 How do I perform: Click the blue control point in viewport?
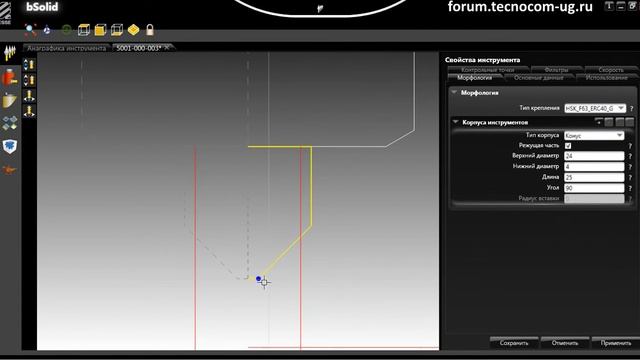coord(258,279)
